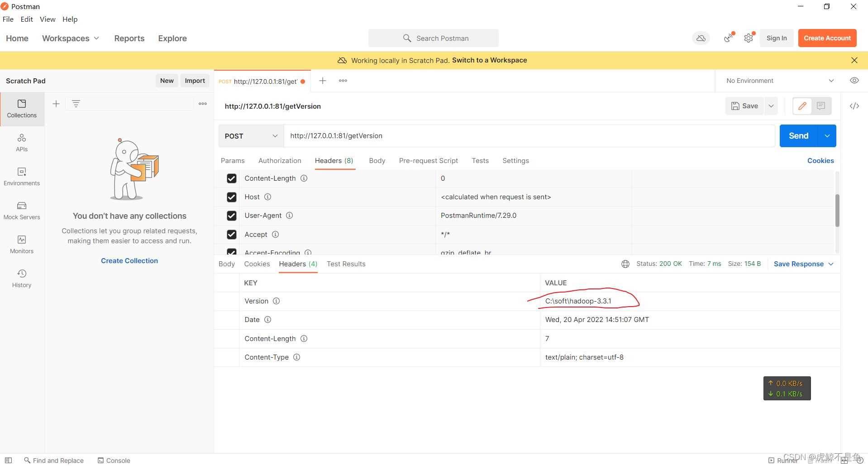The width and height of the screenshot is (868, 466).
Task: Open the settings gear icon
Action: [749, 38]
